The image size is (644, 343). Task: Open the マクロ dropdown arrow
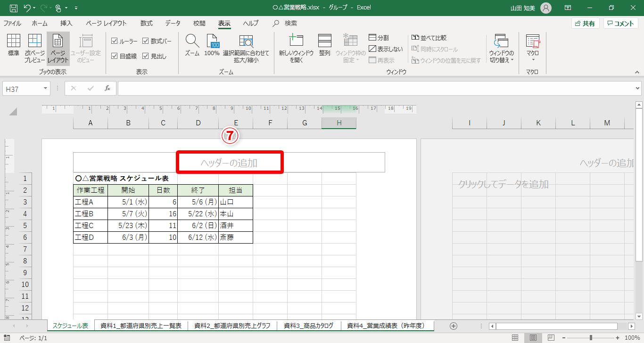point(533,60)
